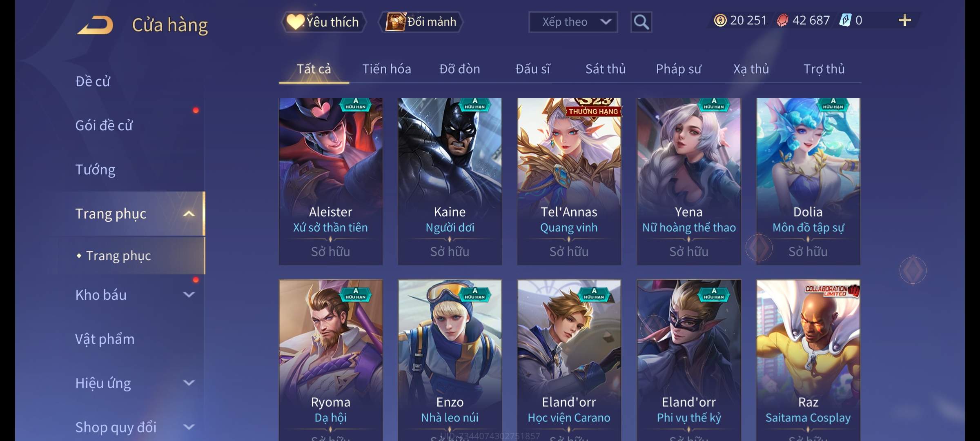Expand the Kho báu section
This screenshot has width=980, height=441.
(x=188, y=295)
